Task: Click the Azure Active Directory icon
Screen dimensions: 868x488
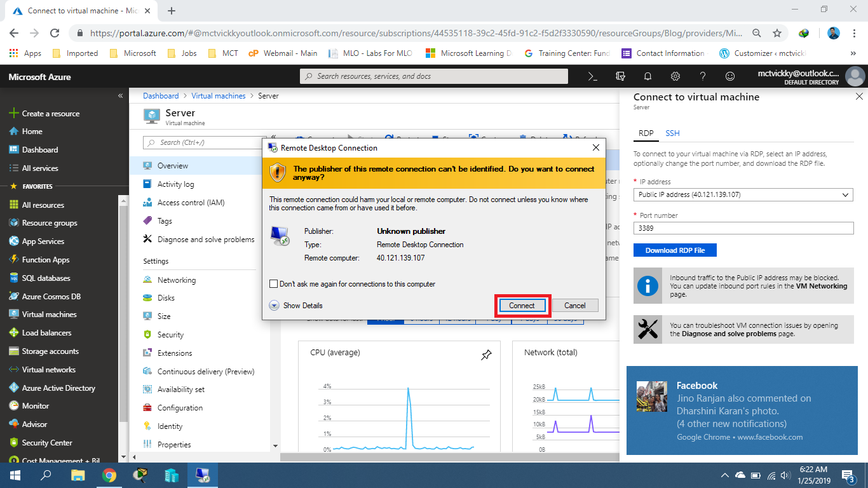Action: 14,388
